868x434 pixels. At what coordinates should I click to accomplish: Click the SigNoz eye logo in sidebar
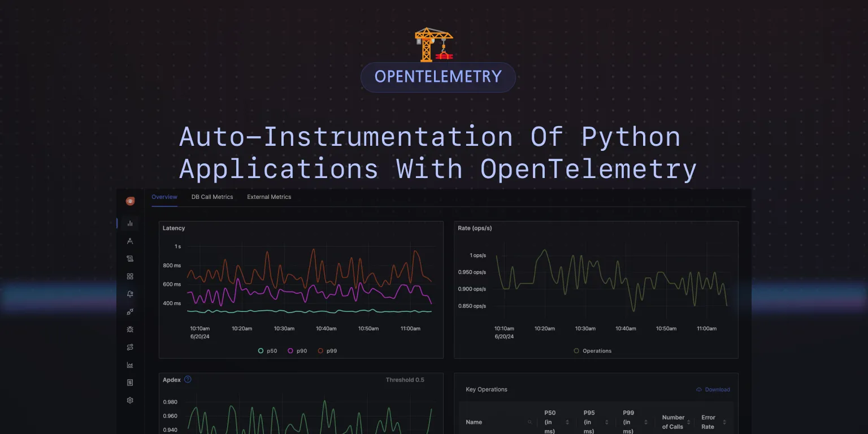point(130,201)
